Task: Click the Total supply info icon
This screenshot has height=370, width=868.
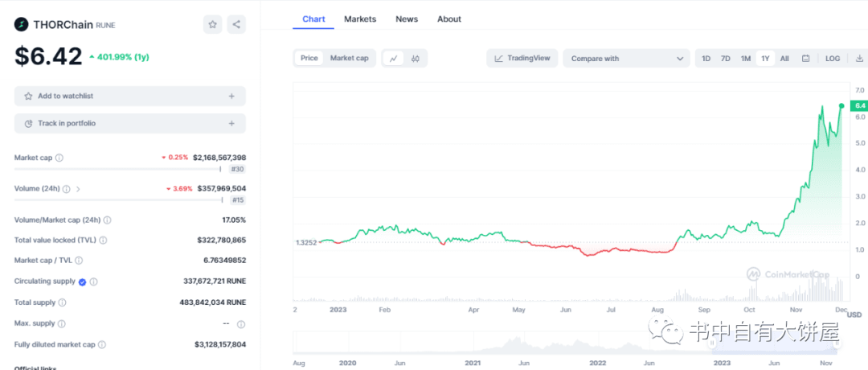Action: pos(63,302)
